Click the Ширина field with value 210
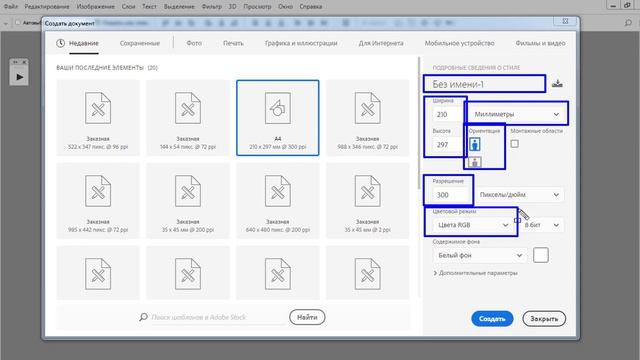Viewport: 640px width, 360px height. tap(448, 114)
